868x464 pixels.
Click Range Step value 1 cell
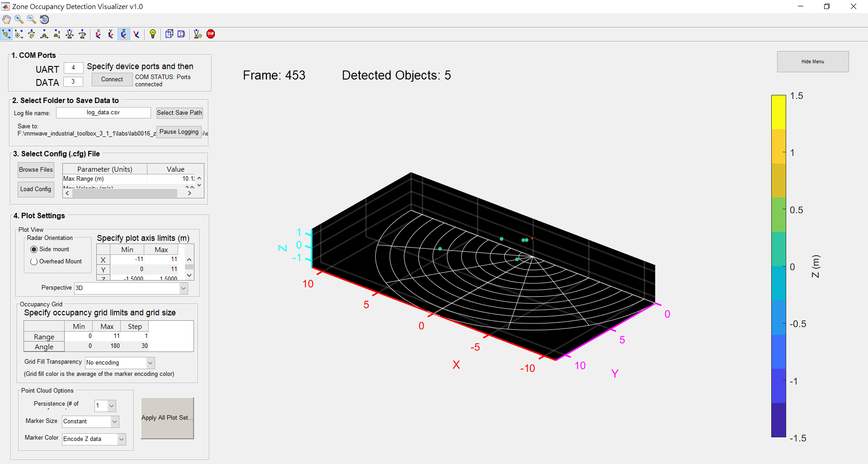click(x=135, y=336)
